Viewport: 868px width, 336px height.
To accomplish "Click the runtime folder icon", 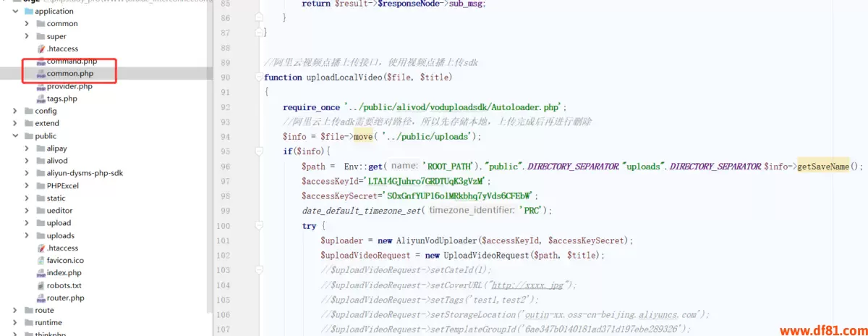I will [x=28, y=322].
